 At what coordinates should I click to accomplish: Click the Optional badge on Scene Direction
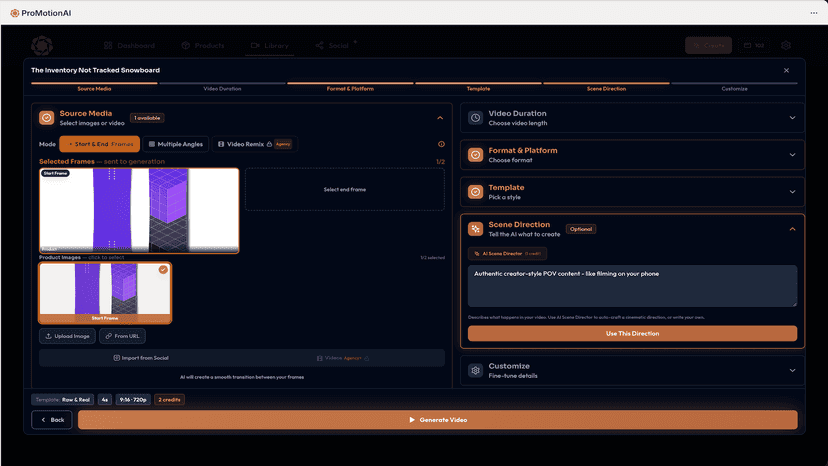tap(581, 229)
